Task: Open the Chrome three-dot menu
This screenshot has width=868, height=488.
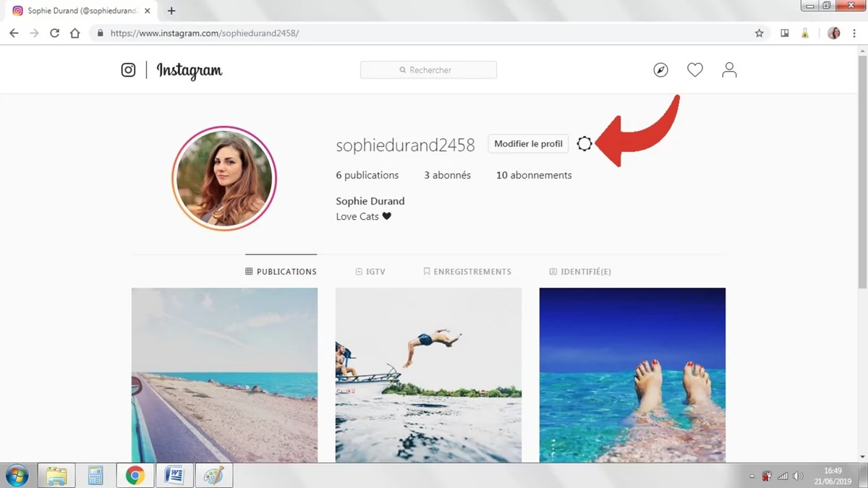Action: 854,33
